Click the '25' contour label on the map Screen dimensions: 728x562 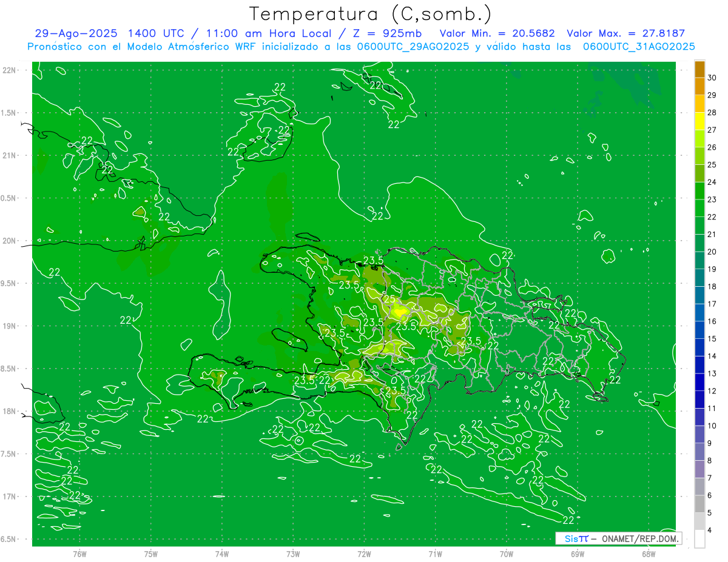click(x=389, y=299)
